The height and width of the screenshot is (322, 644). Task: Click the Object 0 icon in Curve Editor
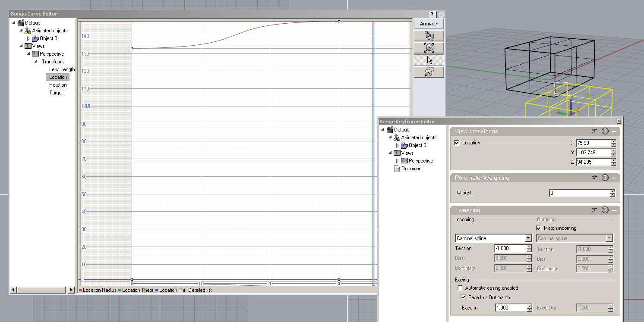(x=35, y=38)
